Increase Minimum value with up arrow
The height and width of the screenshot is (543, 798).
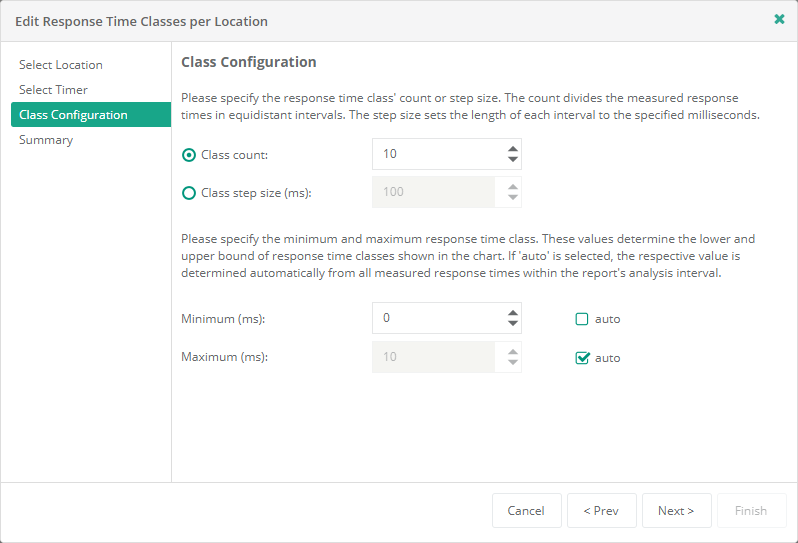click(x=512, y=313)
